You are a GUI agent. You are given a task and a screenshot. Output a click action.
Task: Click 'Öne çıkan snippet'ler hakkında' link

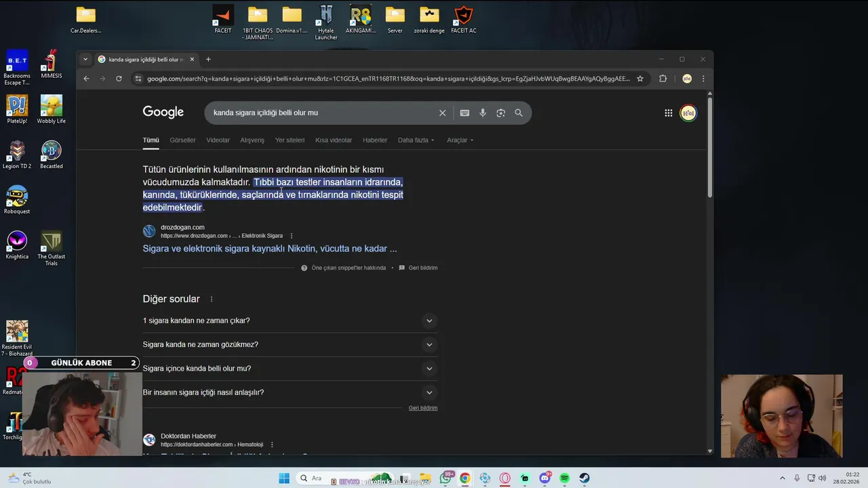[349, 268]
